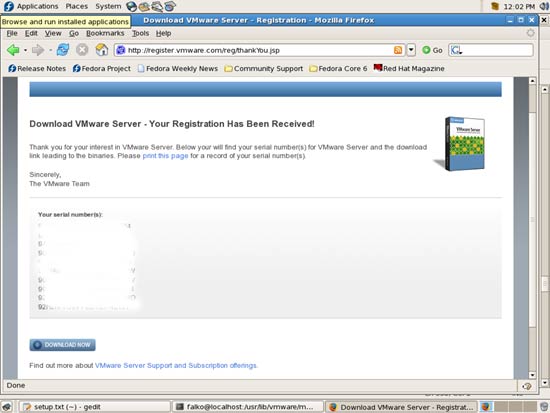The image size is (550, 413).
Task: Click the clock showing 12:02 PM
Action: pos(519,7)
